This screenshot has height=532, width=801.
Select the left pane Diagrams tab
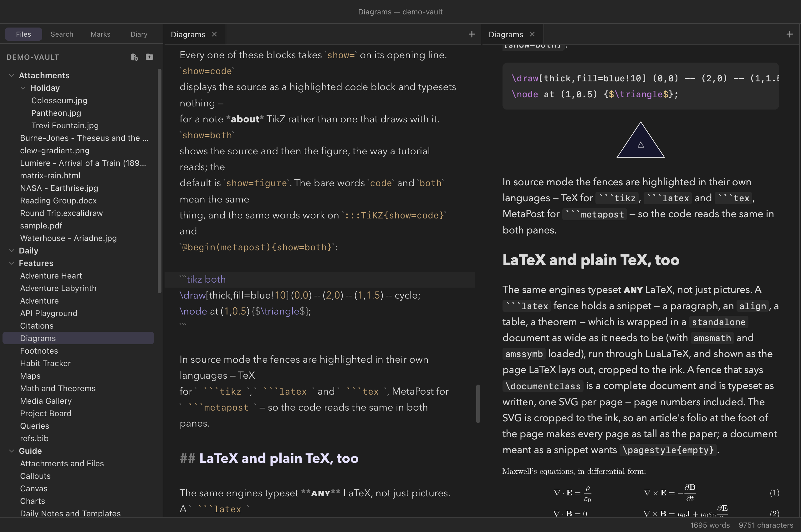[188, 34]
